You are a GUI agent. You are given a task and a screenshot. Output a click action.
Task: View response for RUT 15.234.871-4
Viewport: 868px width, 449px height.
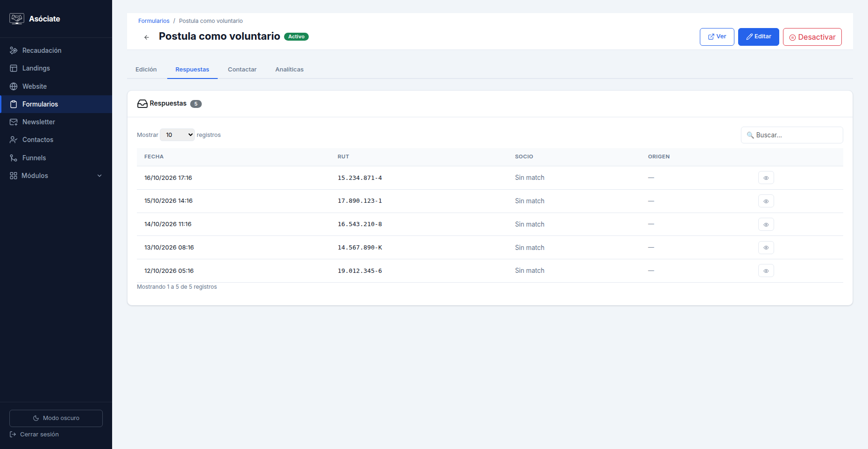point(766,178)
